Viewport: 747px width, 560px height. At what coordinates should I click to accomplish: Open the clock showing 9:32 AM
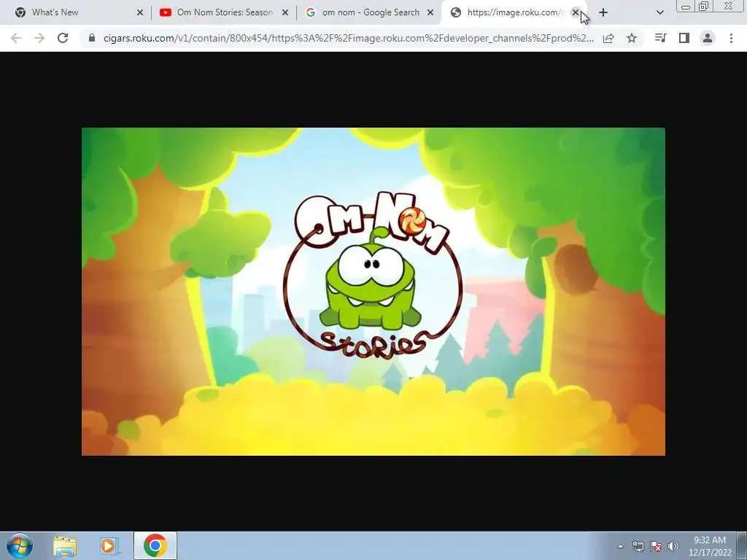pyautogui.click(x=710, y=546)
